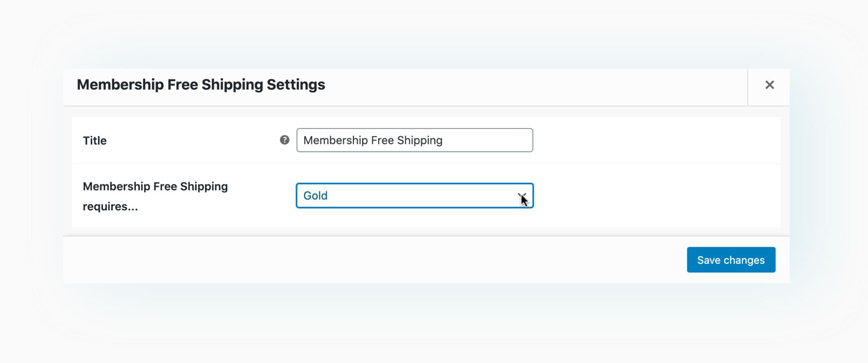Click the "Title" field label
Image resolution: width=868 pixels, height=363 pixels.
(x=94, y=140)
